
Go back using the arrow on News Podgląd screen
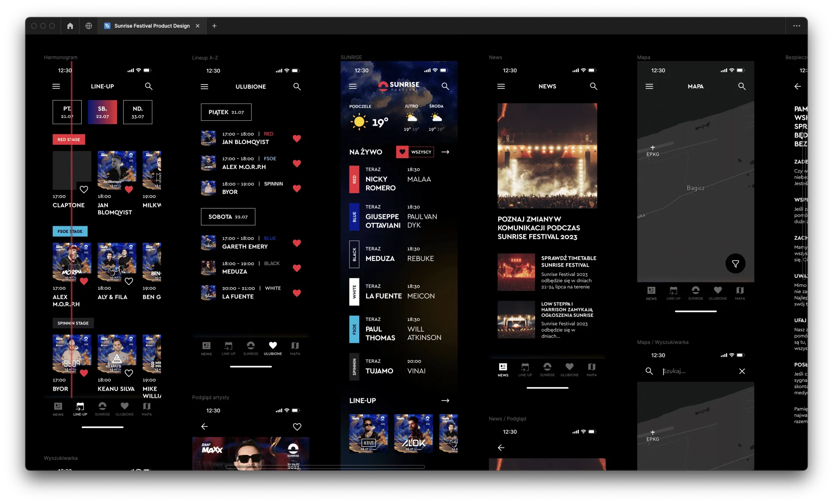coord(501,447)
